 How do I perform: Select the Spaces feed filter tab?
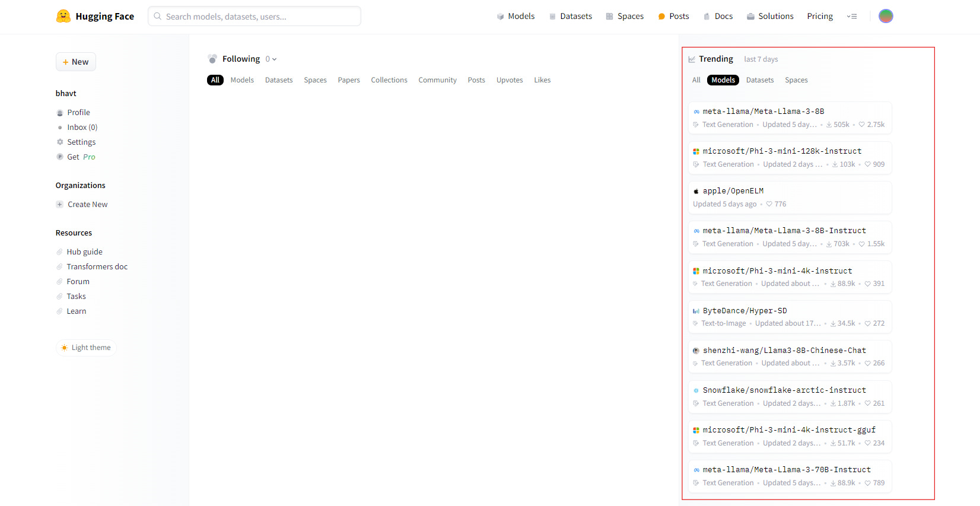pos(315,80)
